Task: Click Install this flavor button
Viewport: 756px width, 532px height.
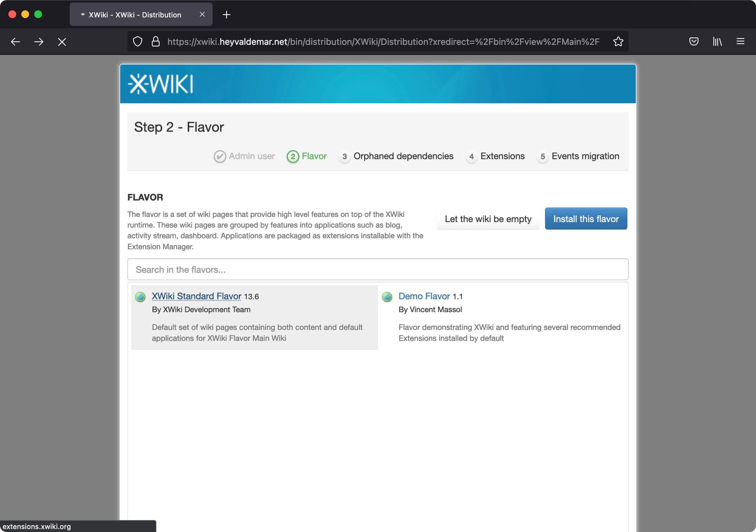Action: [586, 218]
